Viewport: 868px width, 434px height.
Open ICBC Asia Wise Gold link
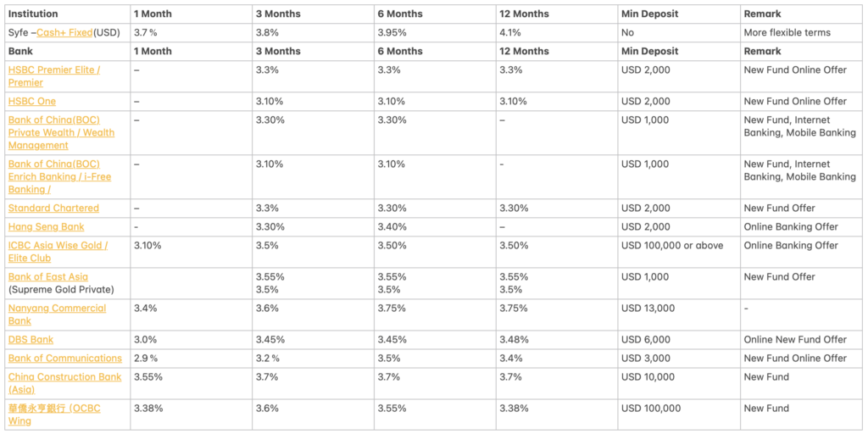point(58,252)
